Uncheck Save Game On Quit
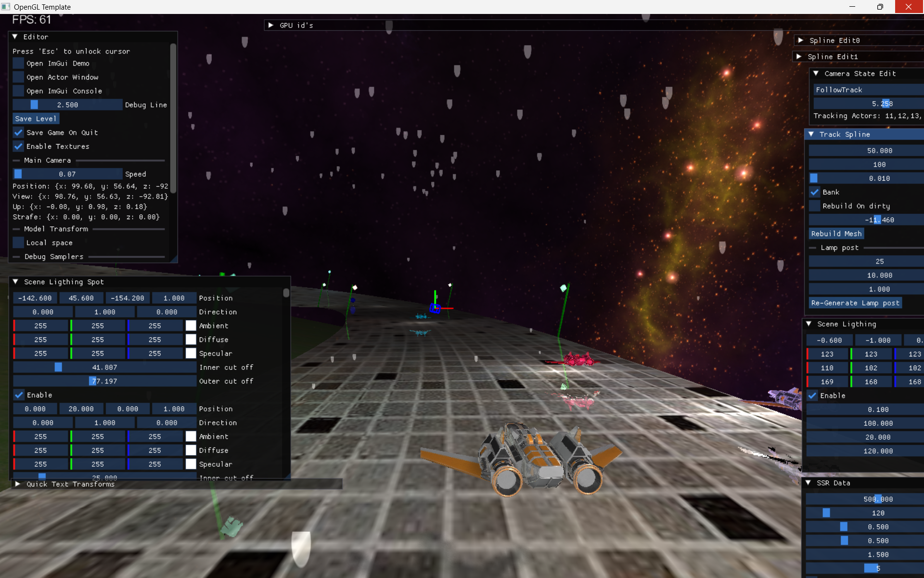 point(18,132)
